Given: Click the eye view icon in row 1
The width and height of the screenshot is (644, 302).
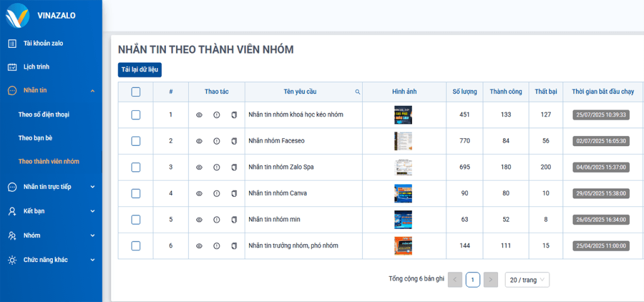Looking at the screenshot, I should 199,115.
